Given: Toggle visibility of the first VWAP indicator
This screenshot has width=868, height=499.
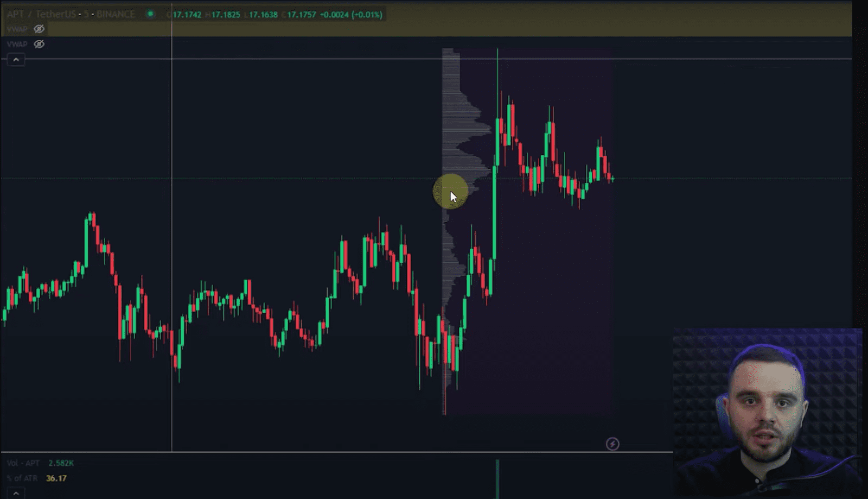Looking at the screenshot, I should pyautogui.click(x=39, y=29).
